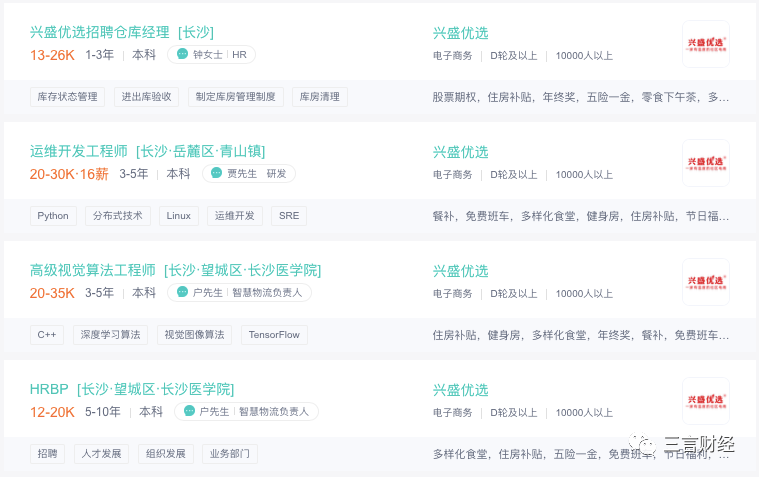Image resolution: width=759 pixels, height=477 pixels.
Task: Select the Python skill tag
Action: click(53, 216)
